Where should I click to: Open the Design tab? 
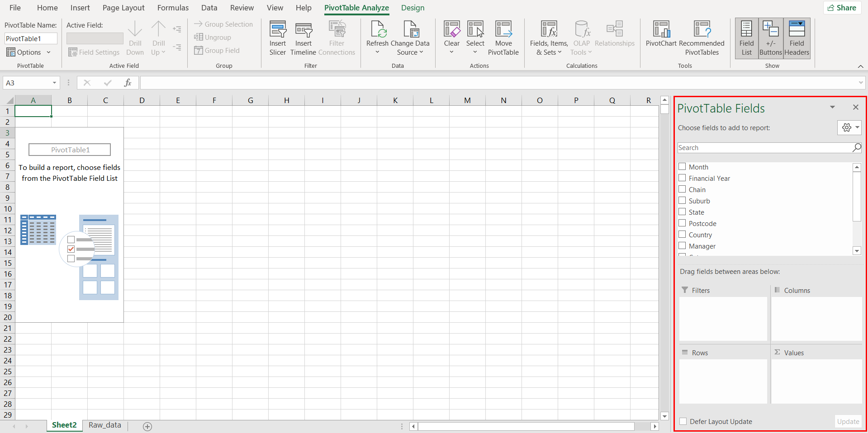(x=413, y=8)
